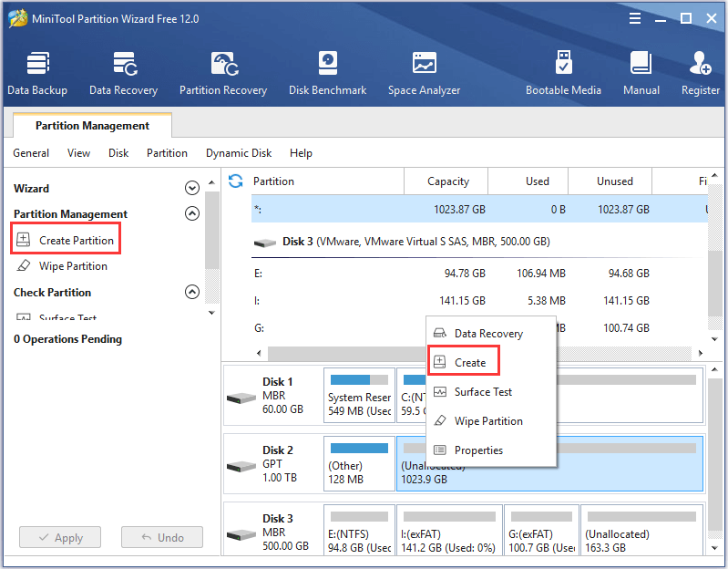Click the Used column header

click(x=528, y=181)
